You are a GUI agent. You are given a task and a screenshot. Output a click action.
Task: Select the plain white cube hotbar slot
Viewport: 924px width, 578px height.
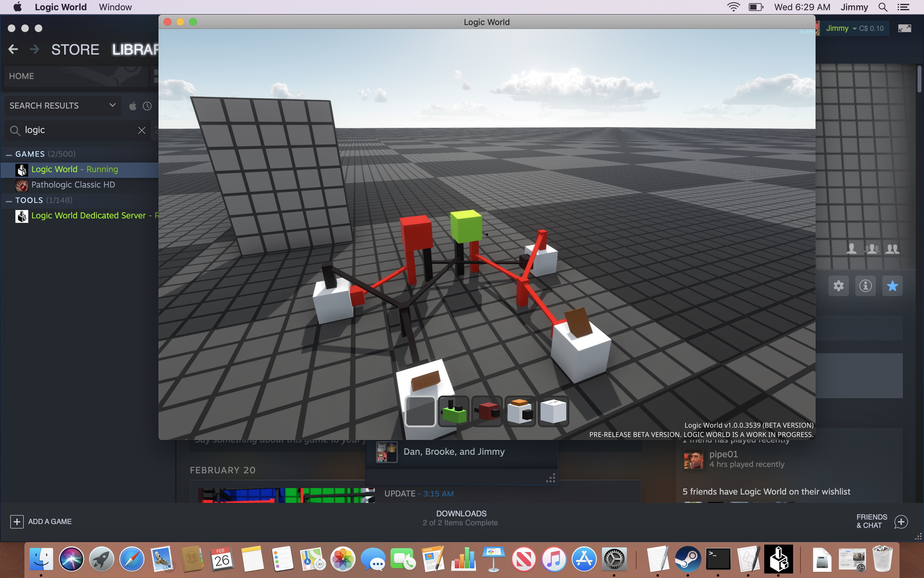pos(553,411)
